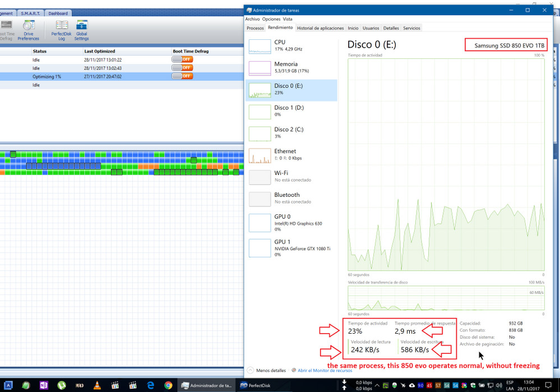Open the PerfectDisk Log

tap(62, 30)
